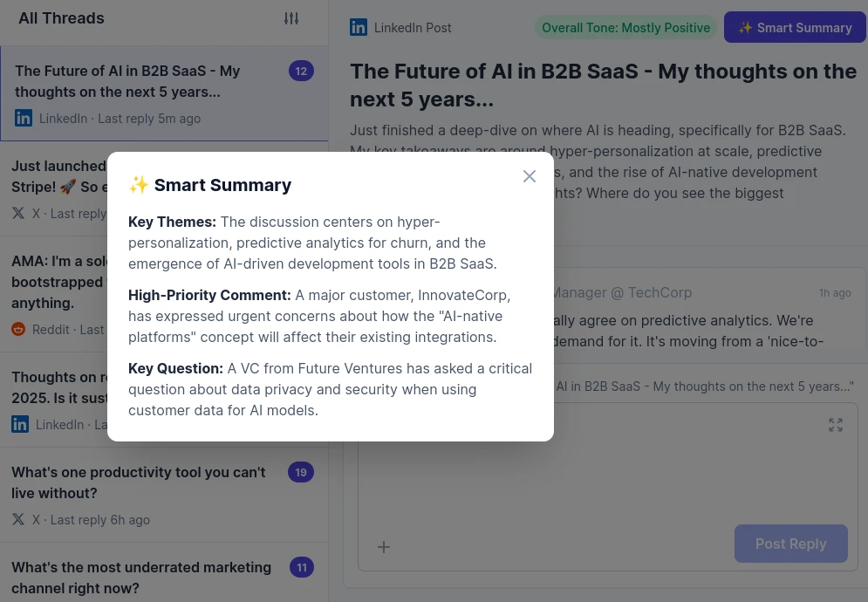Image resolution: width=868 pixels, height=602 pixels.
Task: Click the X icon on the Stripe launch thread
Action: tap(18, 213)
